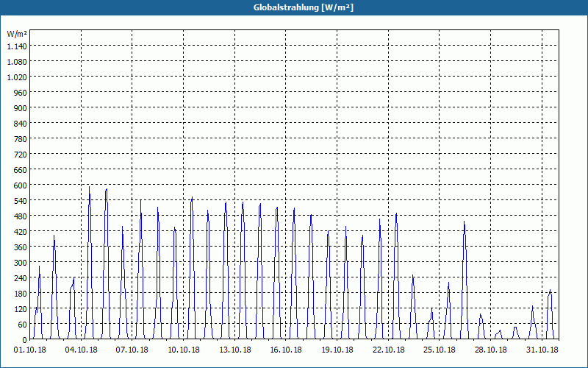Click the 600 y-axis tick label

click(x=20, y=185)
